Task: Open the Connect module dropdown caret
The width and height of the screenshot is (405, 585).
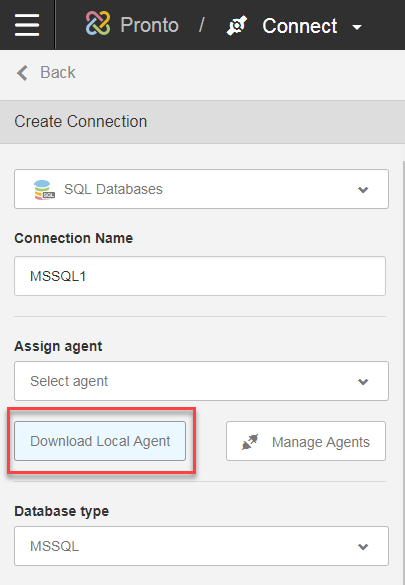Action: 357,27
